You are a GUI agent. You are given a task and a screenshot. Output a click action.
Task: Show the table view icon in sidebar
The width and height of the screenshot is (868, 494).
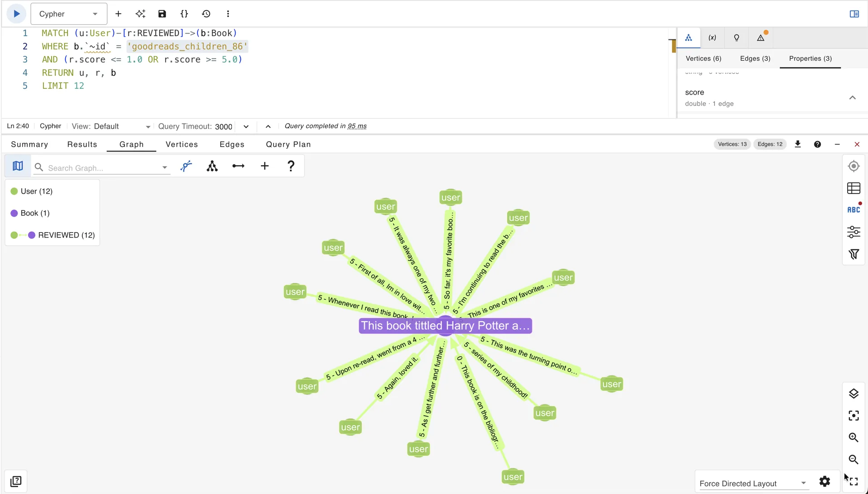(x=854, y=188)
